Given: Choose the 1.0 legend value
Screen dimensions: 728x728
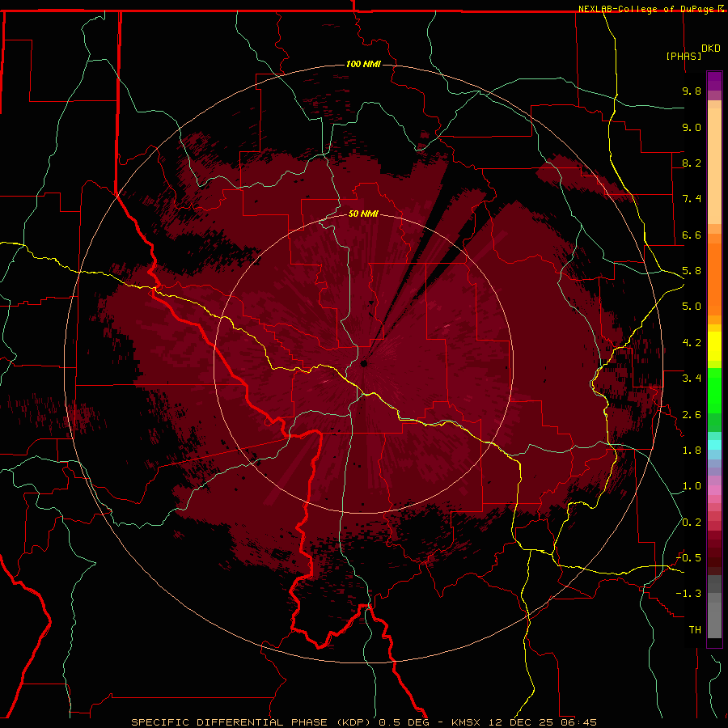Looking at the screenshot, I should point(692,486).
